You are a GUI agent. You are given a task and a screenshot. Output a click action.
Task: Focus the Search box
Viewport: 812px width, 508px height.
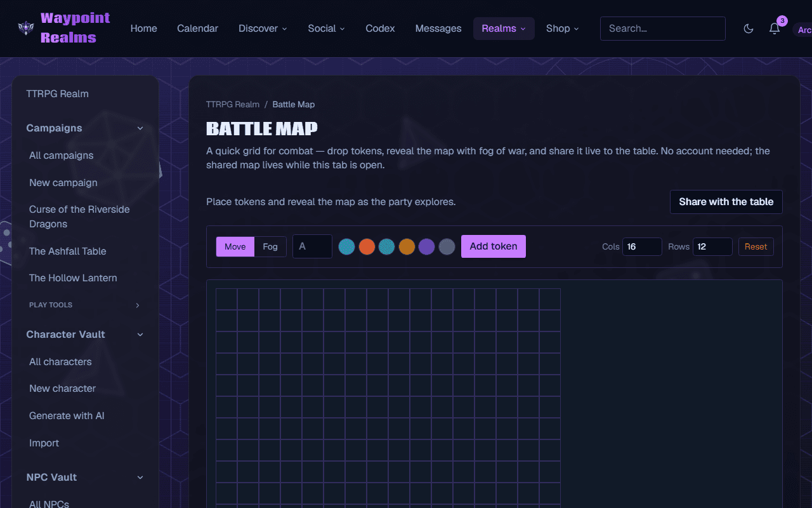coord(663,29)
